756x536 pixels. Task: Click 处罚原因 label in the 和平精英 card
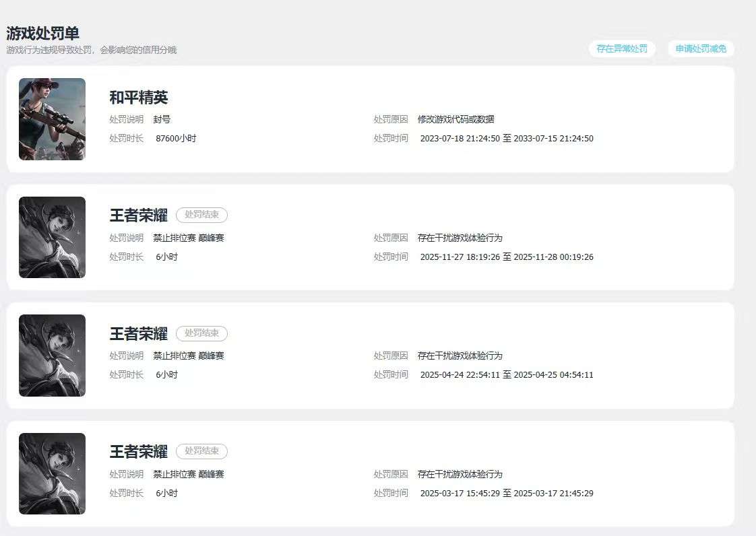[x=391, y=119]
